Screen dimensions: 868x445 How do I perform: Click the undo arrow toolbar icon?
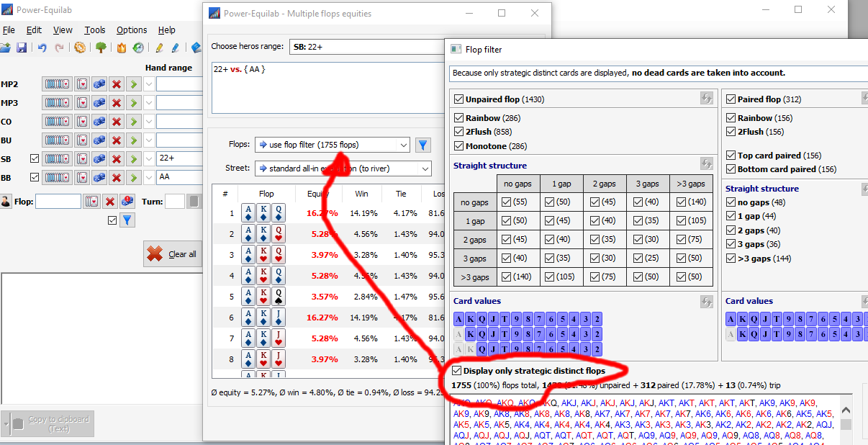pos(42,48)
